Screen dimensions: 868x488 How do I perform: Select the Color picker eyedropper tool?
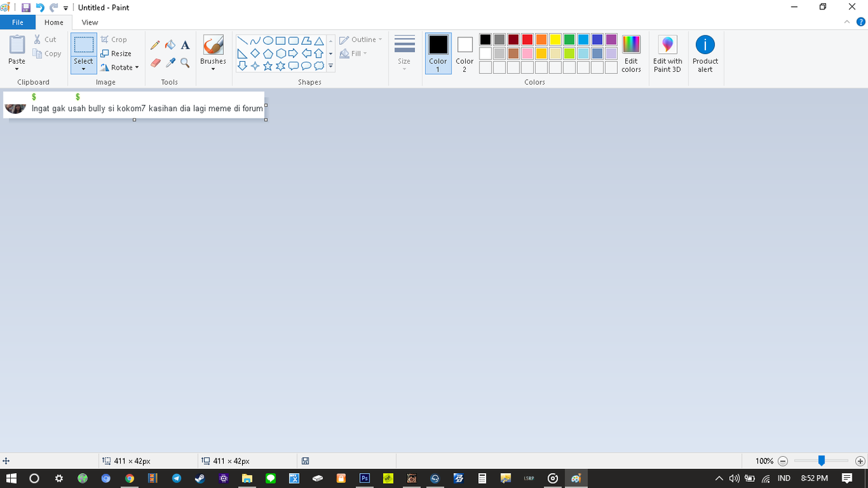click(x=170, y=62)
